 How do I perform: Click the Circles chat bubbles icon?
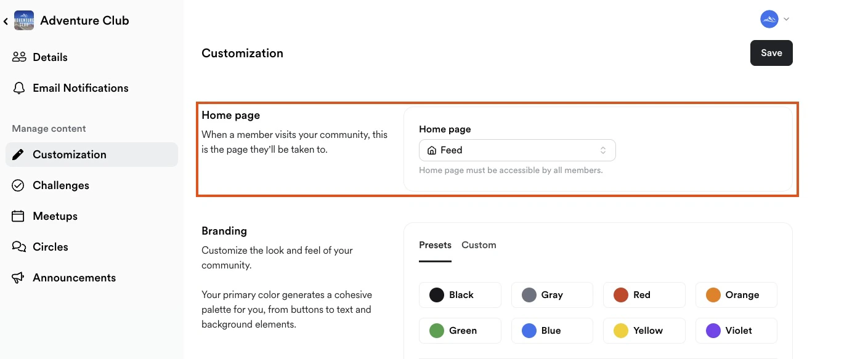19,246
